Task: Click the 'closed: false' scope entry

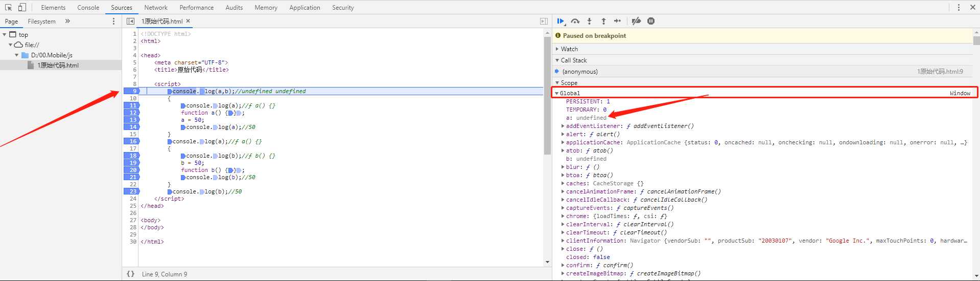Action: pyautogui.click(x=588, y=257)
